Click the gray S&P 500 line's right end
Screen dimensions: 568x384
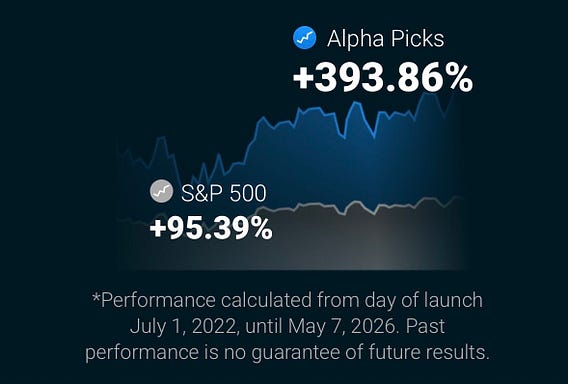pos(459,197)
